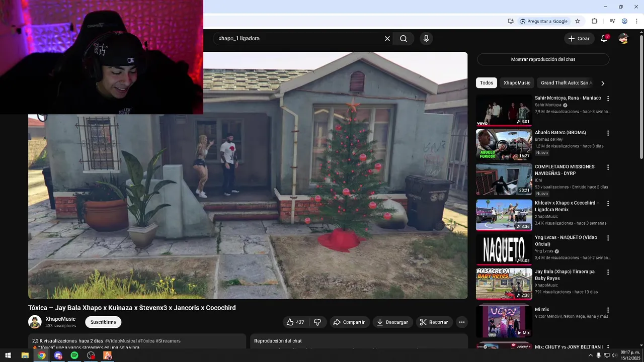The width and height of the screenshot is (644, 362).
Task: Start voice search with microphone icon
Action: pyautogui.click(x=426, y=38)
